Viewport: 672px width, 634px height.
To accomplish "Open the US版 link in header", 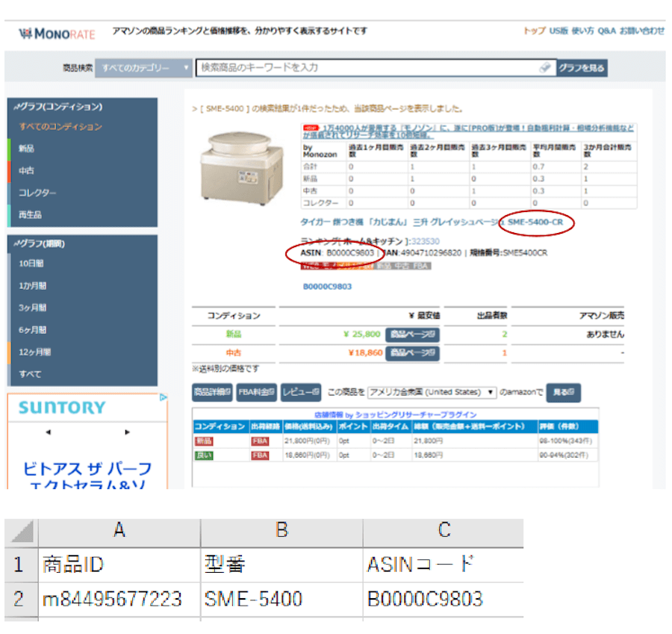I will [x=559, y=31].
